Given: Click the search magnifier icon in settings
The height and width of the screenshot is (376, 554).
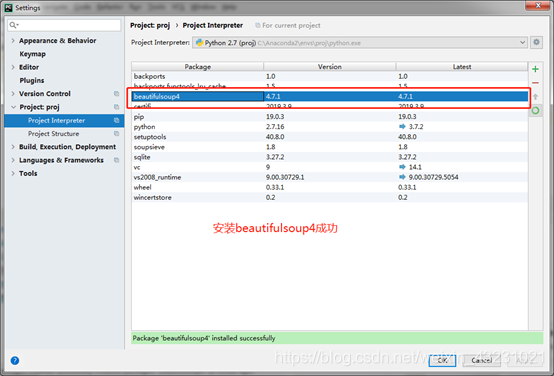Looking at the screenshot, I should click(x=13, y=25).
